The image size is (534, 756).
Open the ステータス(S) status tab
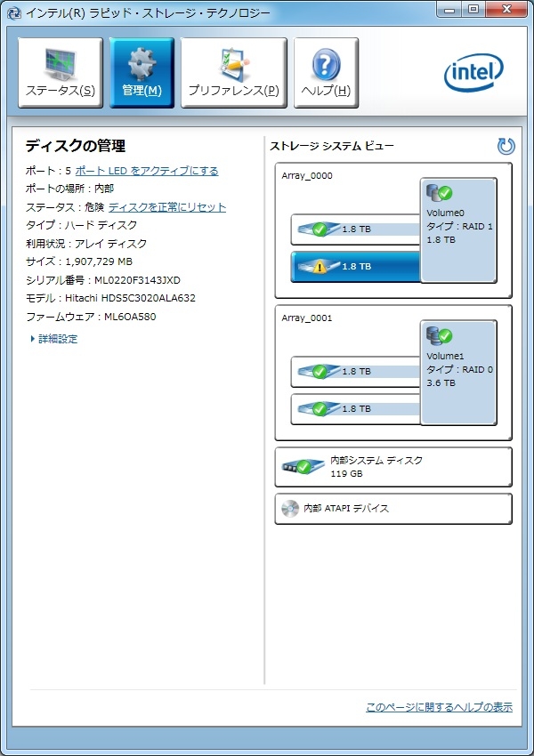click(61, 72)
